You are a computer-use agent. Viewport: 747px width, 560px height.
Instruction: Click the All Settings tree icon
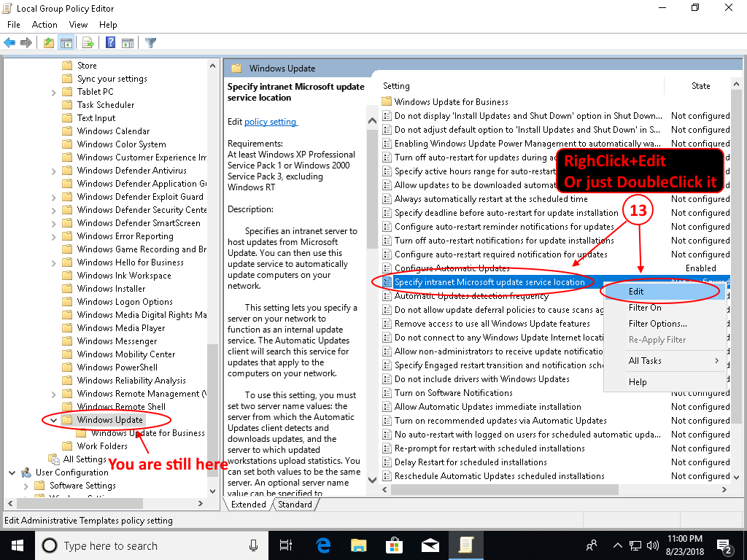coord(54,459)
